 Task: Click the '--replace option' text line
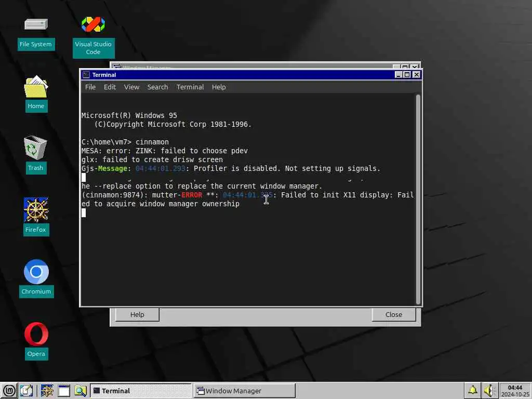202,186
